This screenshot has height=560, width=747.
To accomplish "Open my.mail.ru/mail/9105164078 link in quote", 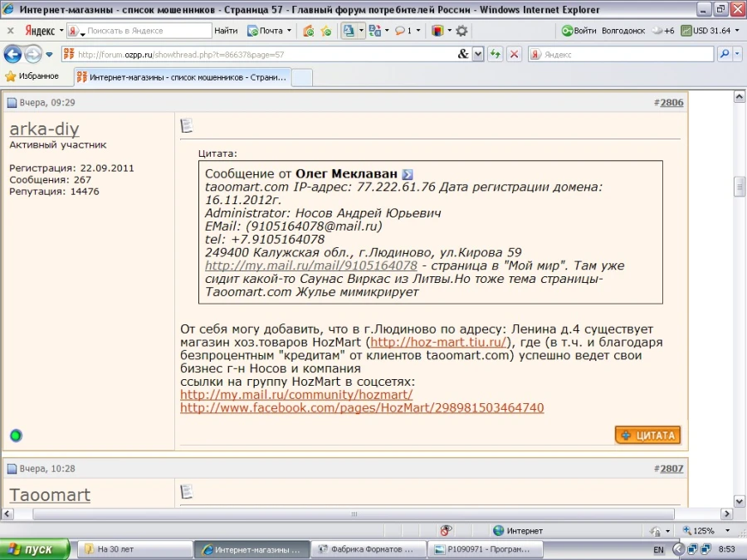I will [x=311, y=265].
